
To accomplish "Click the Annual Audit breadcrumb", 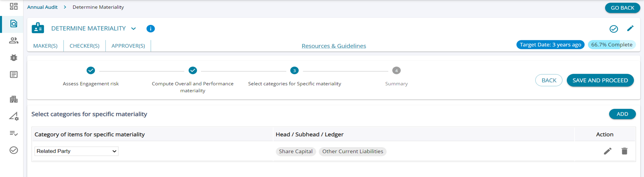I will 42,7.
